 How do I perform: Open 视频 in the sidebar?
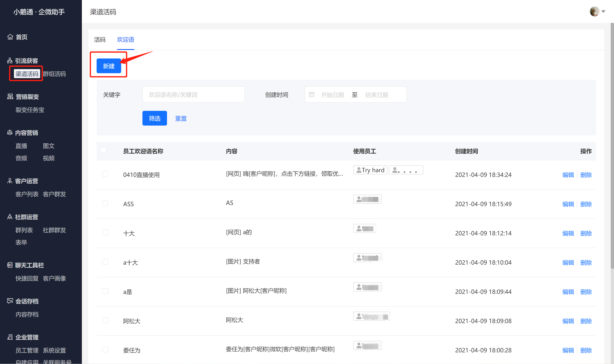pyautogui.click(x=49, y=158)
